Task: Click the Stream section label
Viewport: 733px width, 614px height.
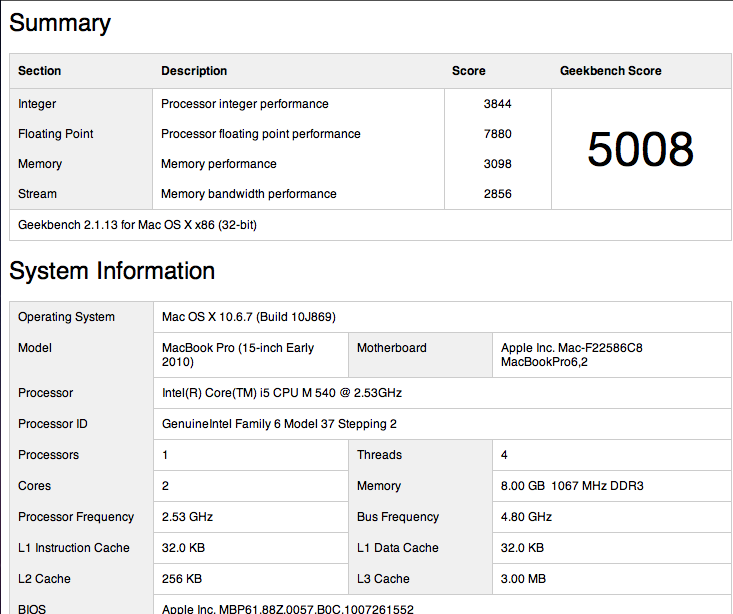Action: 37,194
